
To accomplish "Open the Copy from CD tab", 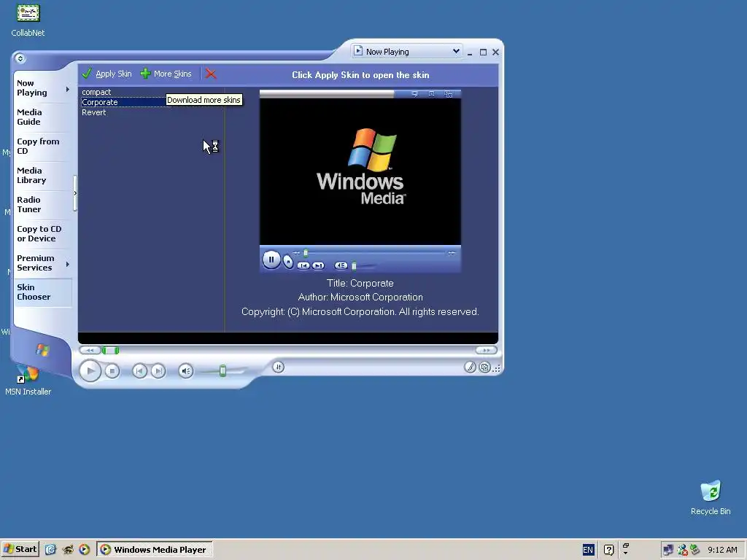I will 38,146.
